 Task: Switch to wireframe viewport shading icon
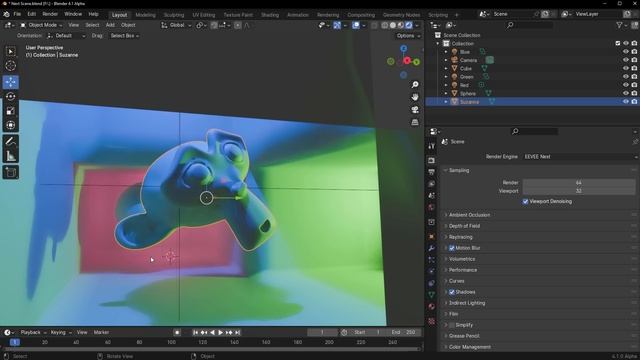click(x=385, y=25)
